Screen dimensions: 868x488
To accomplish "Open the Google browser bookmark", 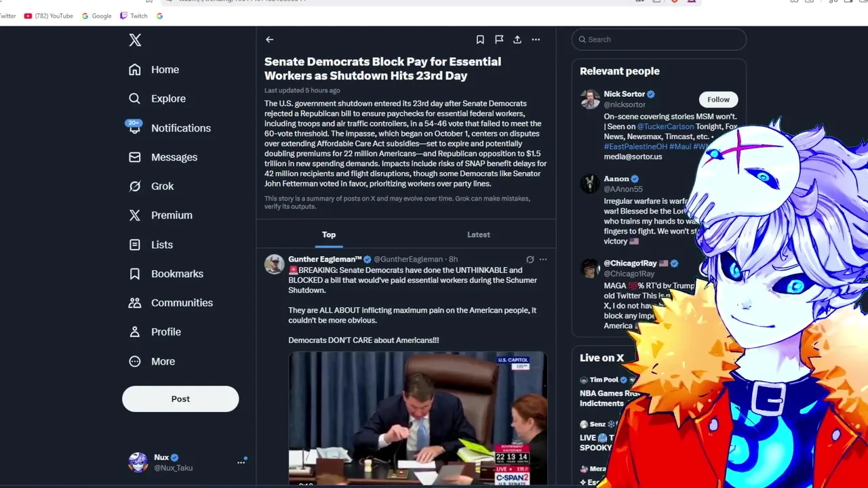I will point(96,16).
